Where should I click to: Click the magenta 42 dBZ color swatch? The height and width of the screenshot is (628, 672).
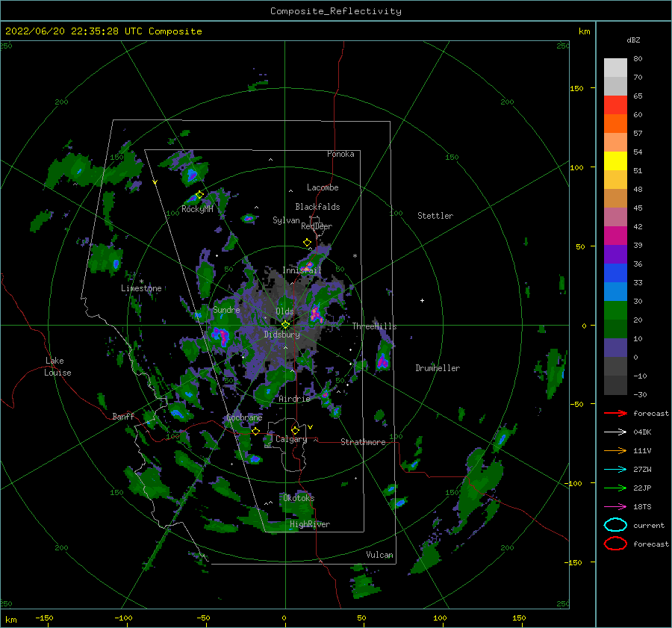click(x=615, y=235)
